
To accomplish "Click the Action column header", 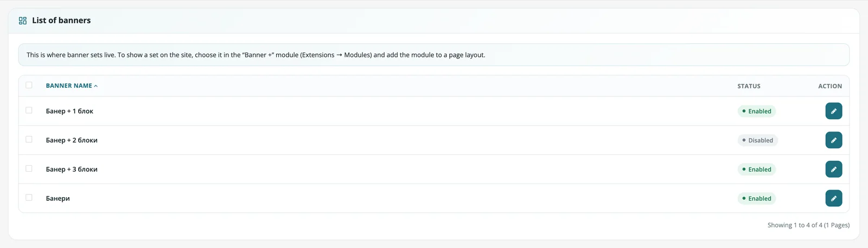I will pos(830,86).
